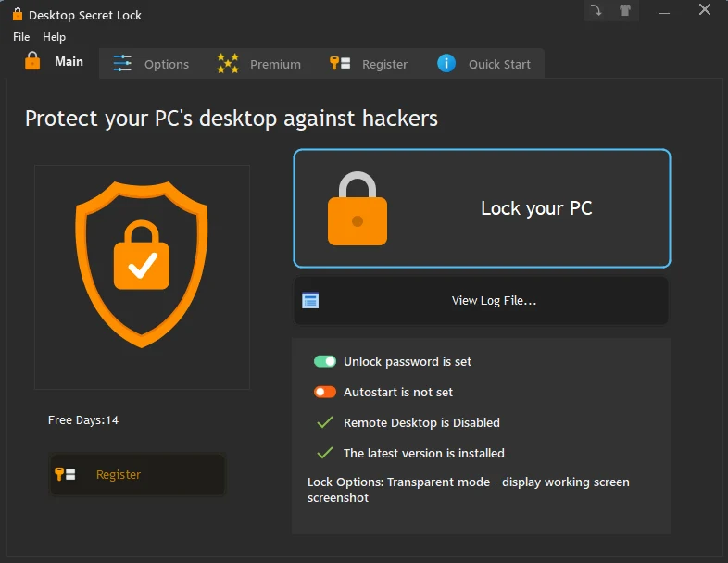Click the curved arrow icon in title bar

pyautogui.click(x=596, y=10)
